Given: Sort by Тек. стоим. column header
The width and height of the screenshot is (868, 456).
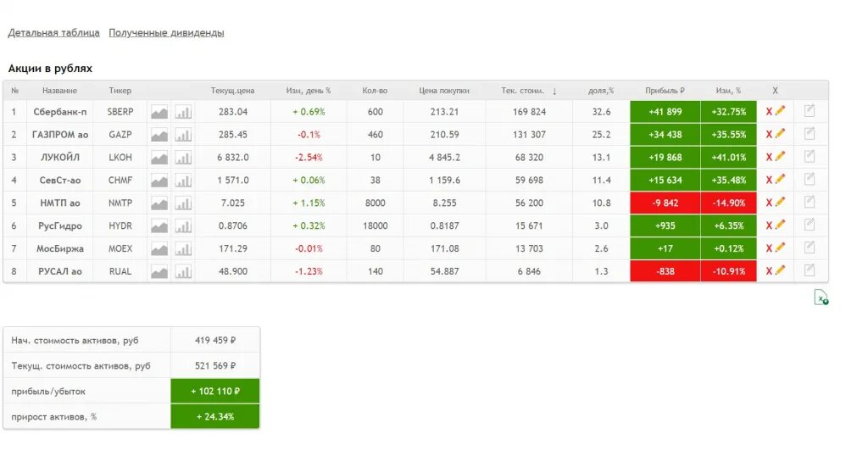Looking at the screenshot, I should (x=523, y=91).
